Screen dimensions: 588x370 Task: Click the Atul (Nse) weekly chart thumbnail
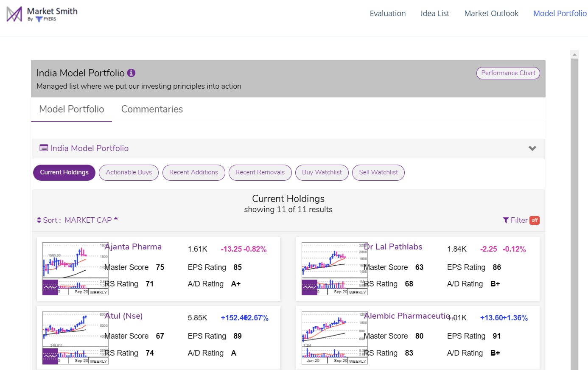[76, 338]
